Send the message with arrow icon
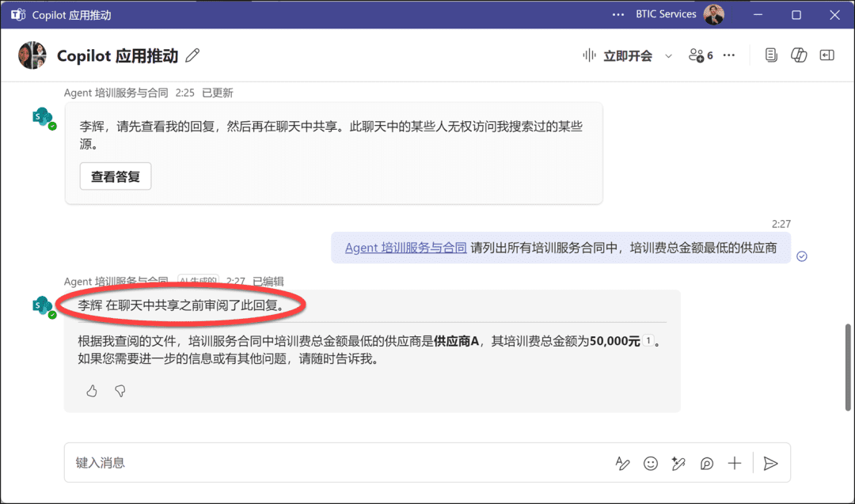 pyautogui.click(x=770, y=463)
